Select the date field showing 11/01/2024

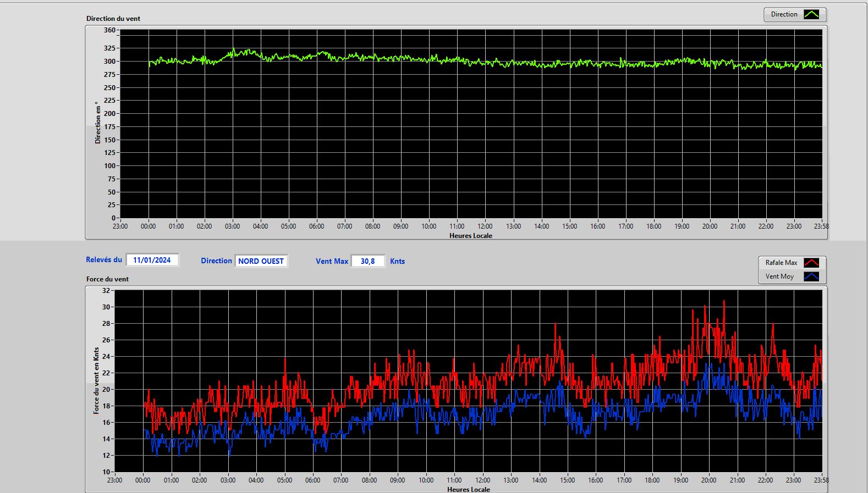coord(152,260)
